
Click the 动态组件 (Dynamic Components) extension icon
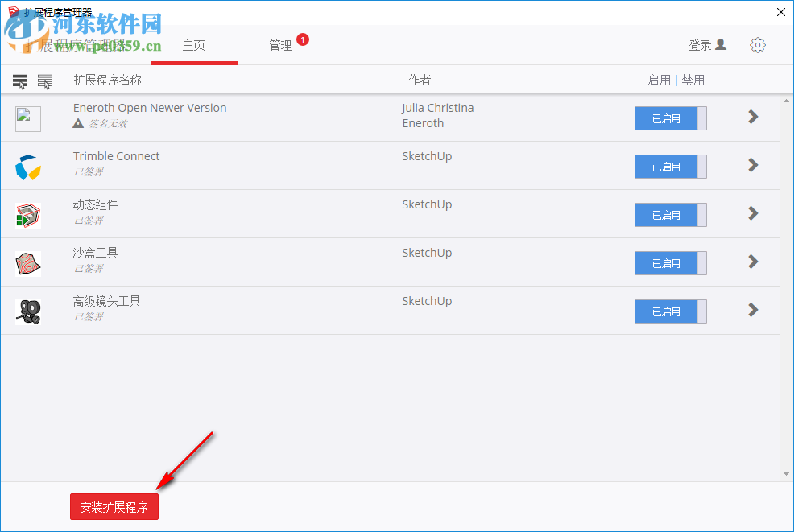click(27, 214)
